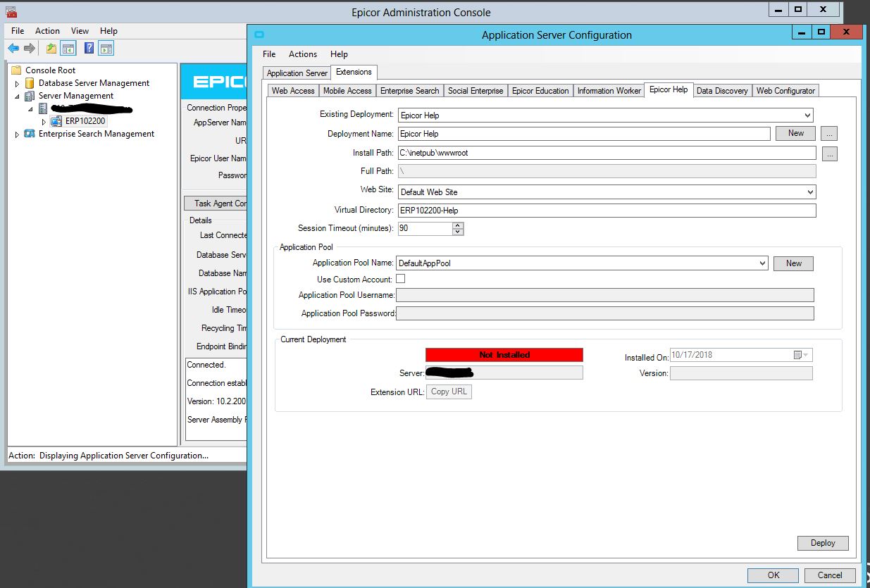Select the Console Root folder icon
Screen dimensions: 870x588
17,70
